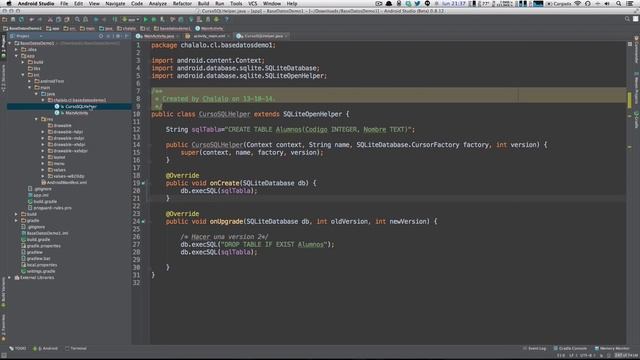Screen dimensions: 640x360
Task: Switch to the activity_main.xml editor tab
Action: pyautogui.click(x=208, y=36)
